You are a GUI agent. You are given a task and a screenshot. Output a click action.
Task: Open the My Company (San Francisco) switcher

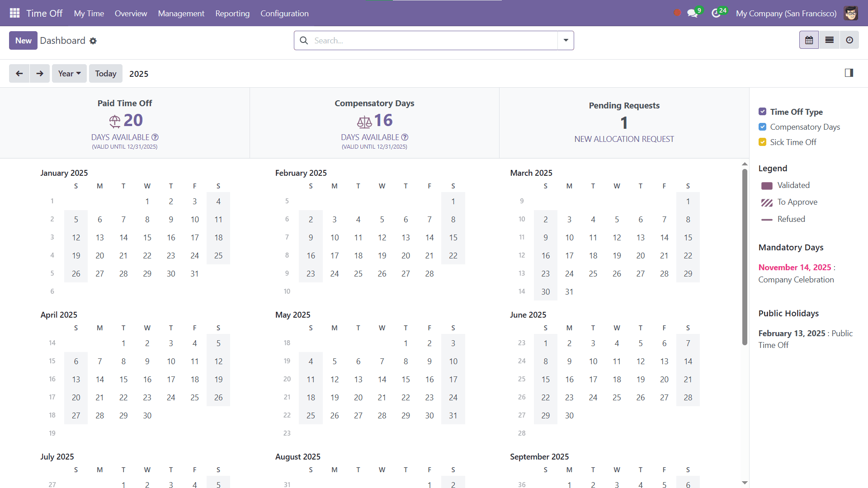coord(786,13)
